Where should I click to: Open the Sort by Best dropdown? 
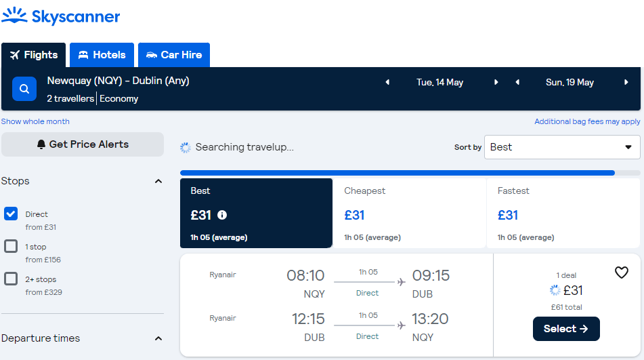coord(562,147)
